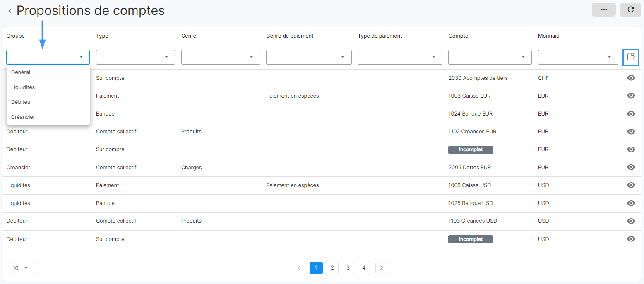Click the CHF currency cell

(543, 78)
